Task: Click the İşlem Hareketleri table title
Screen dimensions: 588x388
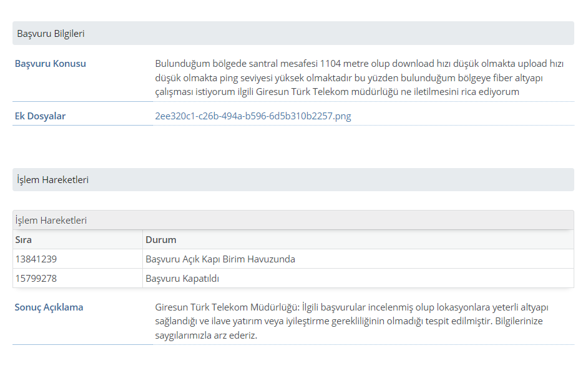Action: coord(51,221)
